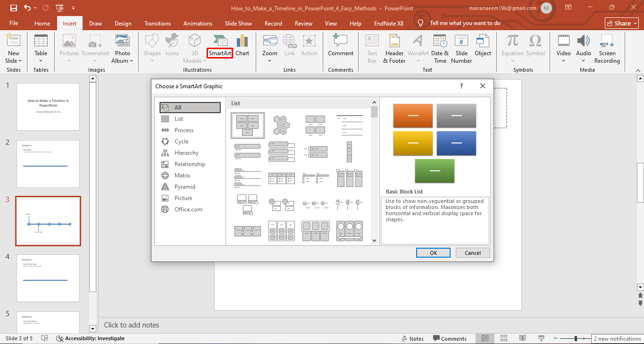
Task: Switch to Normal view in status bar
Action: [485, 338]
